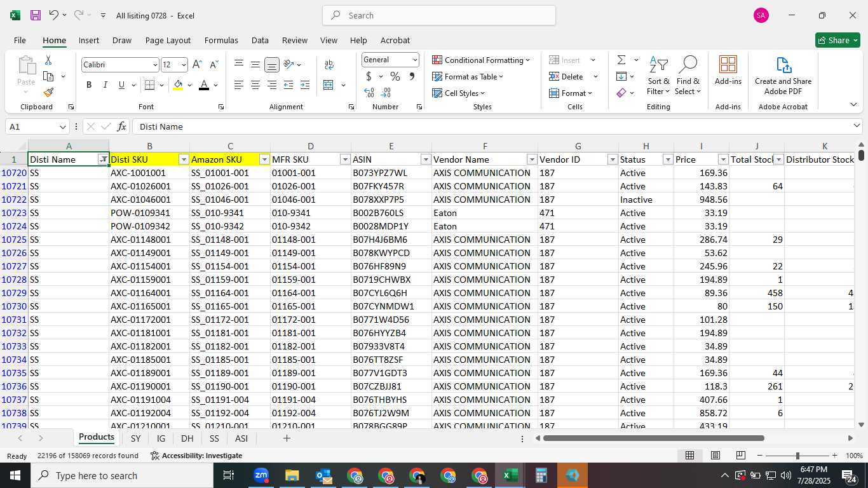Apply the yellow fill color

point(178,85)
